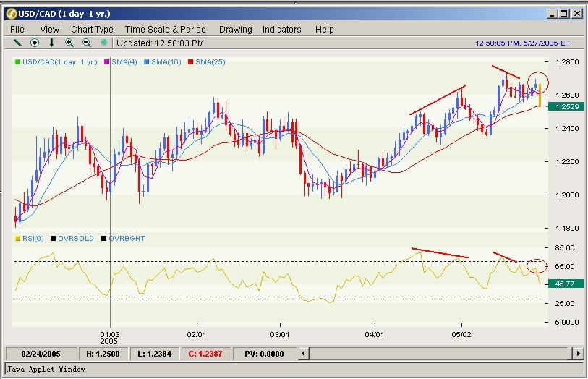Select the down arrow marker tool
The image size is (588, 379).
point(52,43)
